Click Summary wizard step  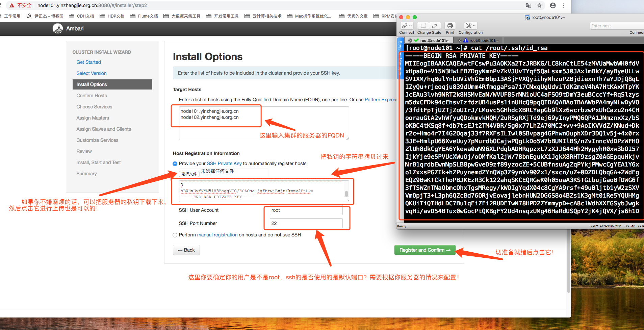point(86,174)
